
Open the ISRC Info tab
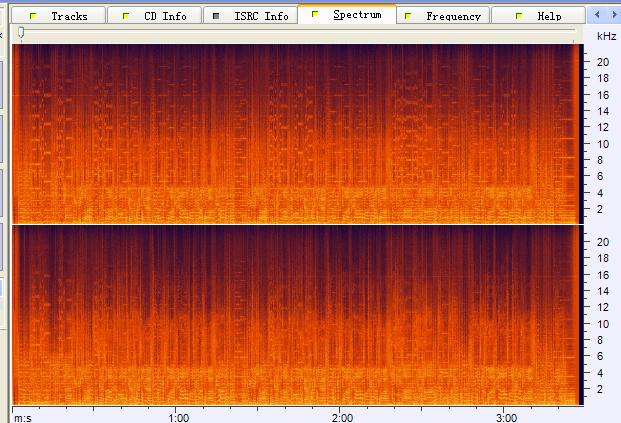pos(250,16)
